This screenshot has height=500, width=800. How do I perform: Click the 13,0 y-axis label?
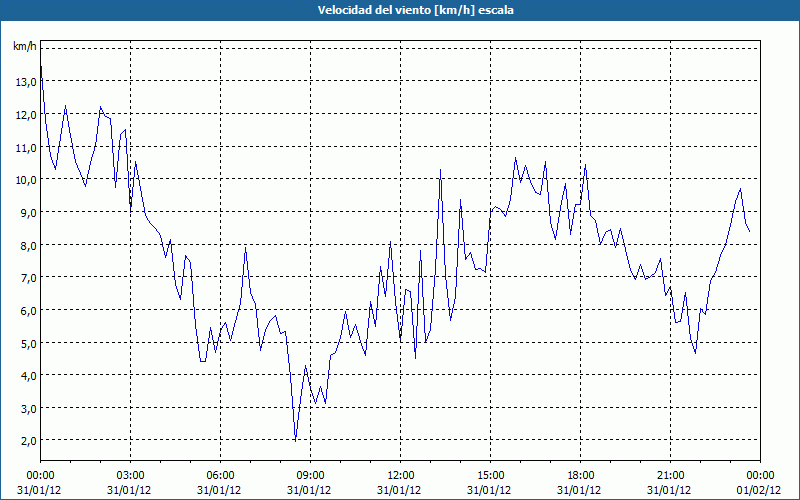click(x=26, y=82)
